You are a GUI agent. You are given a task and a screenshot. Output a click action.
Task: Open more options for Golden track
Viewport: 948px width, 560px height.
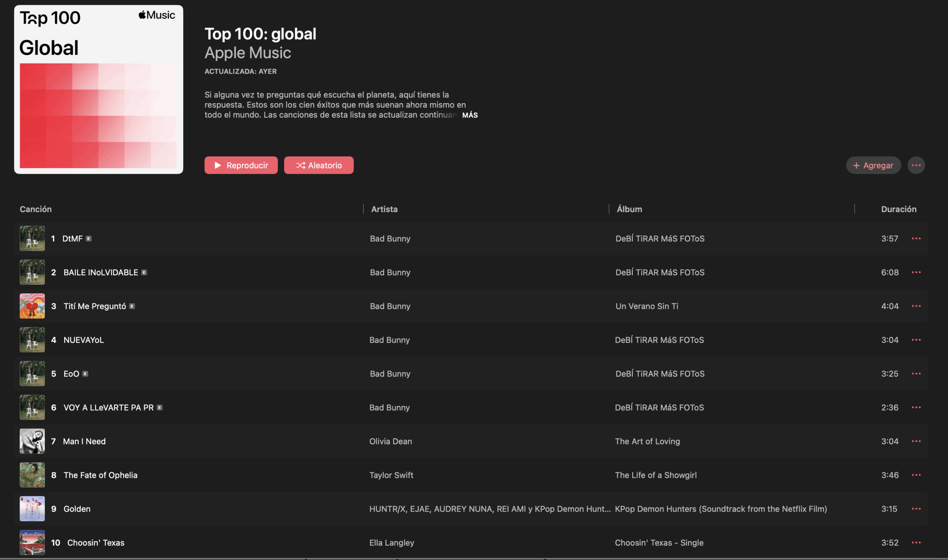(x=916, y=509)
